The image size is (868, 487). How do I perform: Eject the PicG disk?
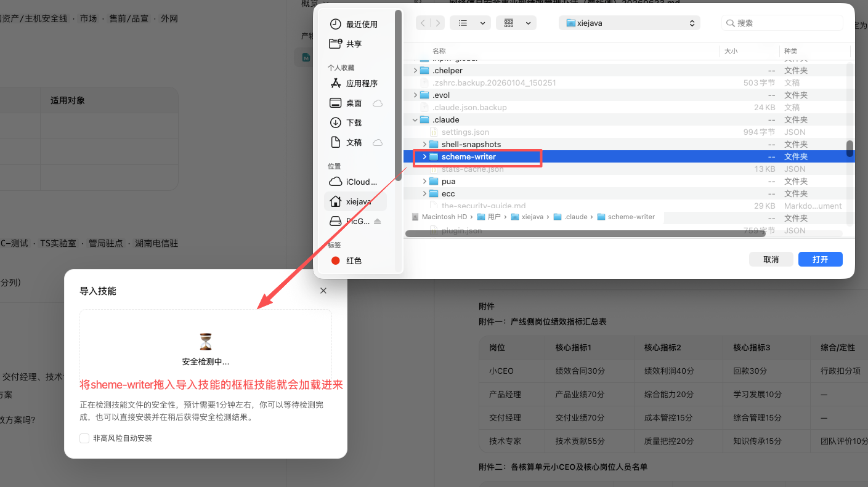(x=378, y=221)
